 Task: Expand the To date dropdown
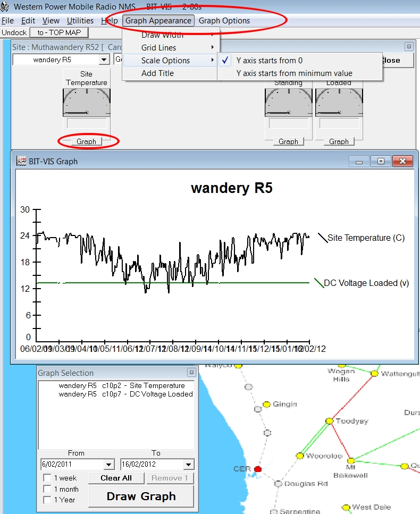click(x=189, y=465)
